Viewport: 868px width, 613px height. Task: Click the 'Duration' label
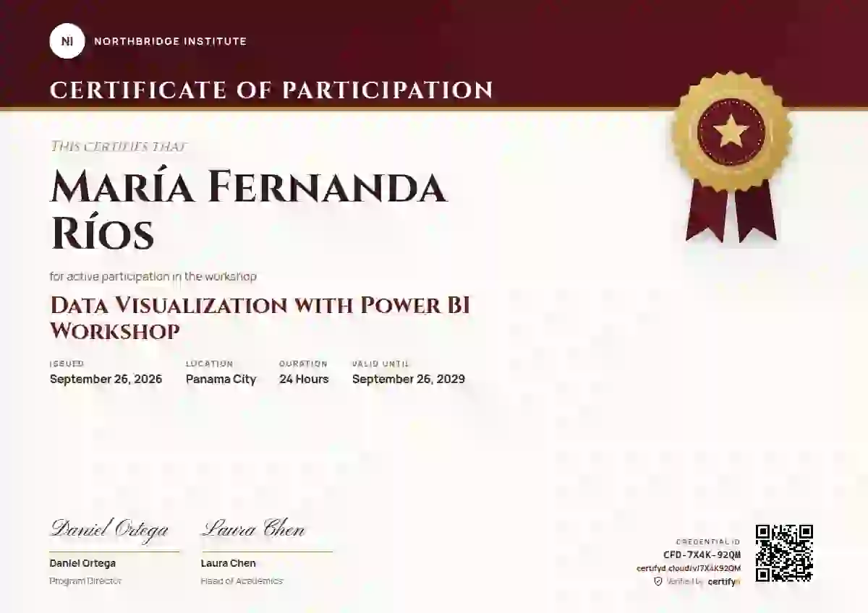(x=303, y=364)
